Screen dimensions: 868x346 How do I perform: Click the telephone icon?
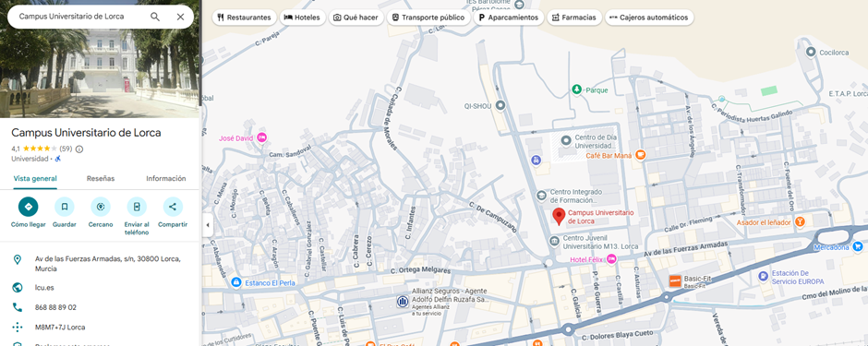tap(18, 307)
